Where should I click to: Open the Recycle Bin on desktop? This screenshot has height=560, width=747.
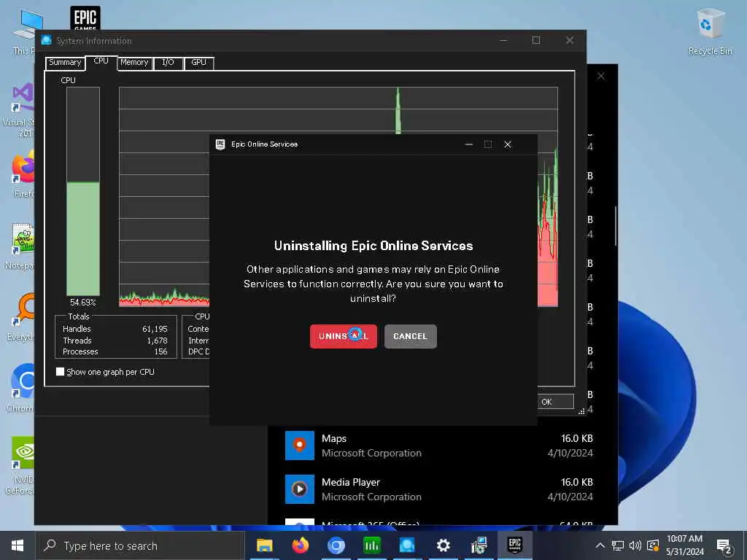[x=711, y=31]
